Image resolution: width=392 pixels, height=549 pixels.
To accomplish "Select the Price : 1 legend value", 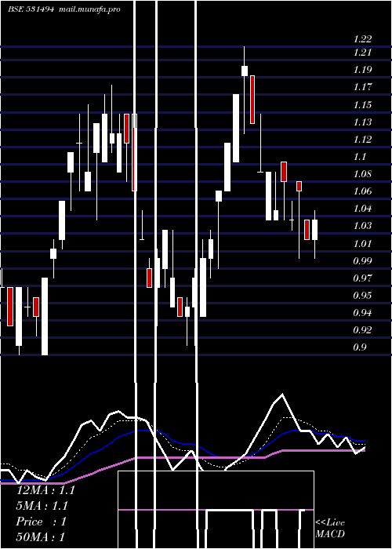I will click(x=41, y=522).
